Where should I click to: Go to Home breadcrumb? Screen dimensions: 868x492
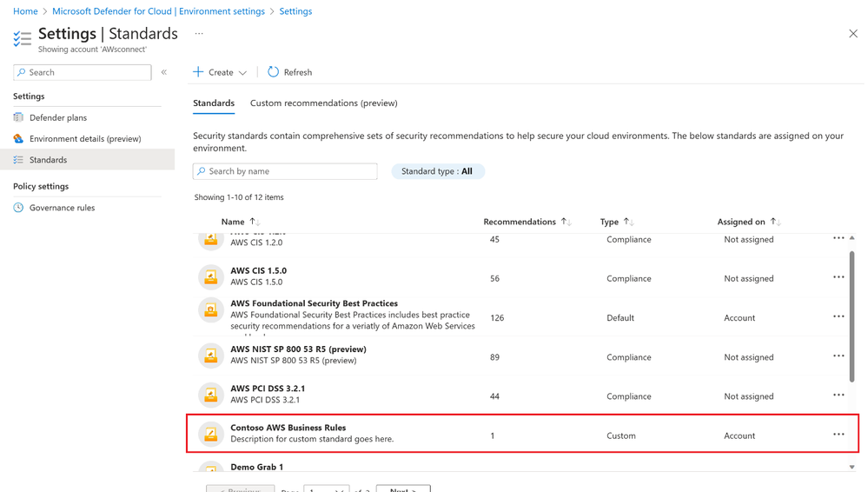25,11
